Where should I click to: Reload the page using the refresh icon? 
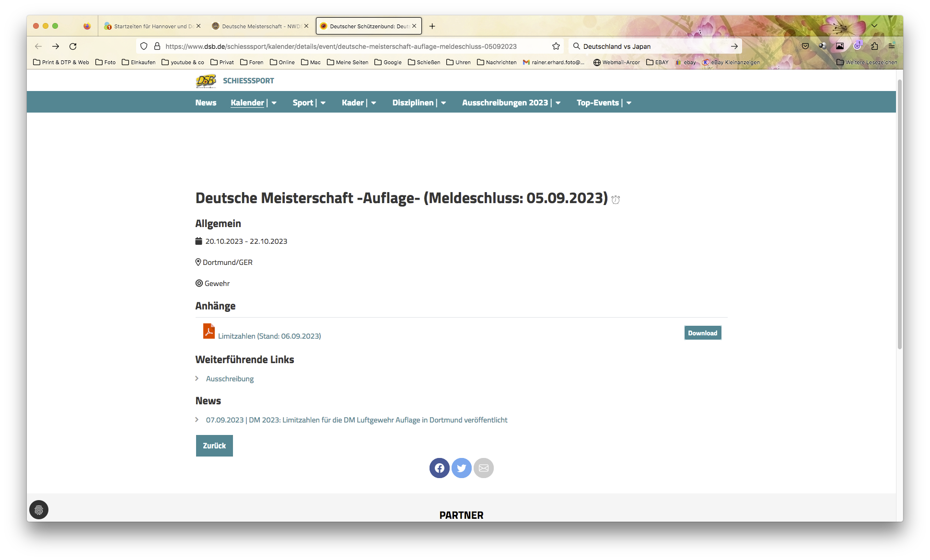[x=73, y=46]
